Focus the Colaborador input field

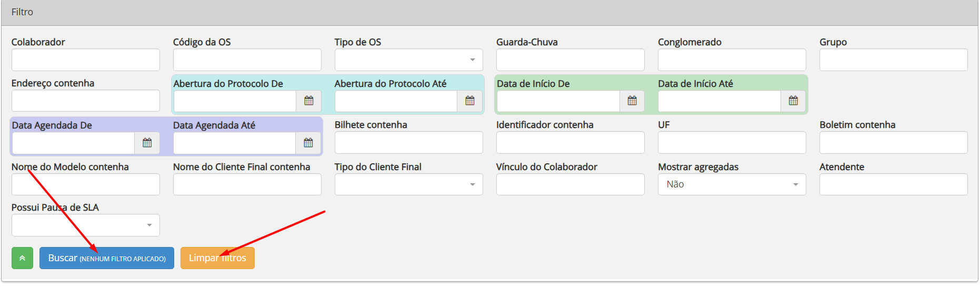(85, 60)
